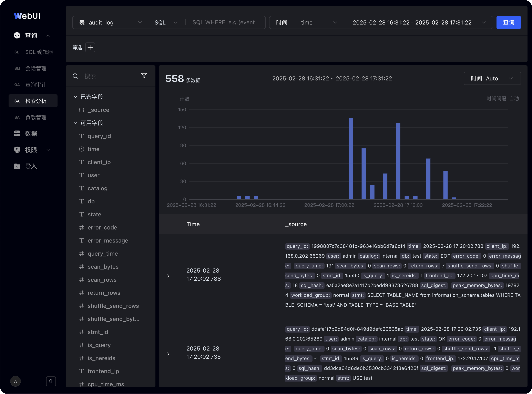Click the 数据 database icon
The width and height of the screenshot is (532, 394).
click(x=17, y=134)
